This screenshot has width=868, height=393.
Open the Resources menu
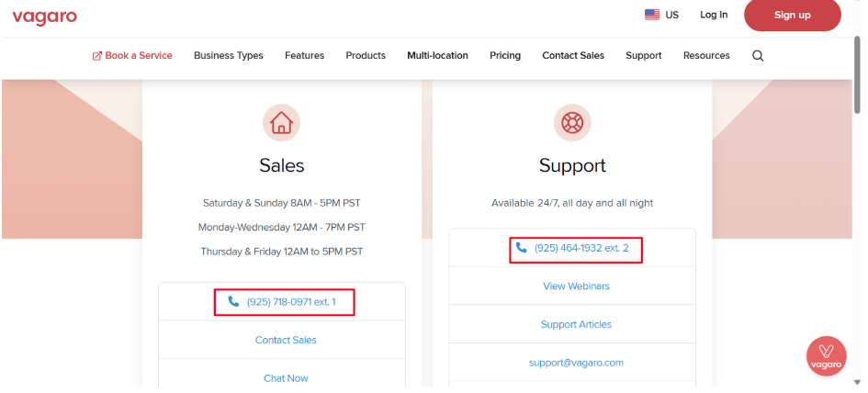point(706,56)
